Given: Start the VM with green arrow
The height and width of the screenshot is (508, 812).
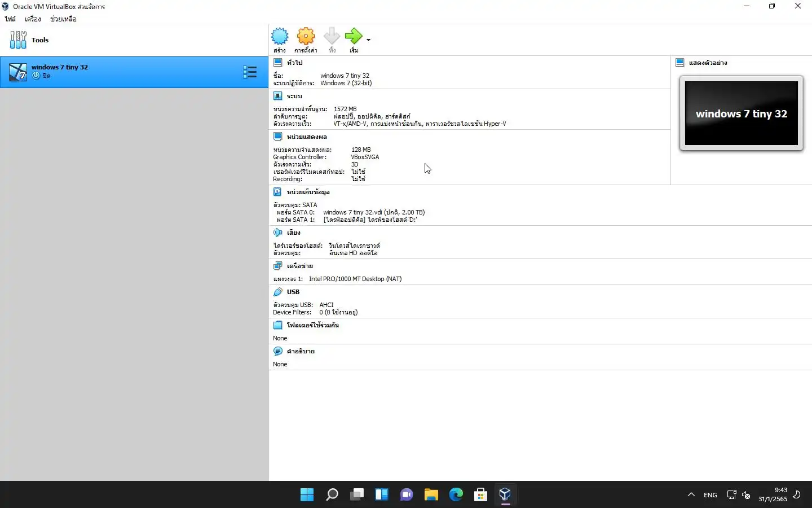Looking at the screenshot, I should [354, 36].
